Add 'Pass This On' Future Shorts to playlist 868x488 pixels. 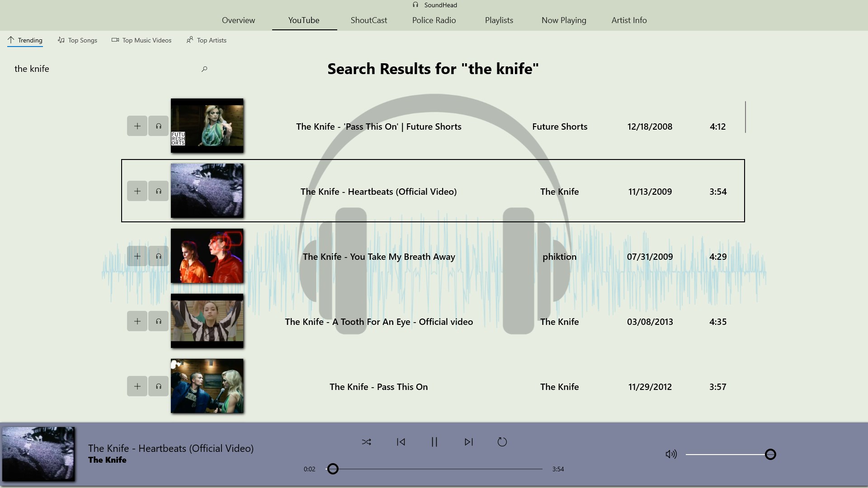137,126
